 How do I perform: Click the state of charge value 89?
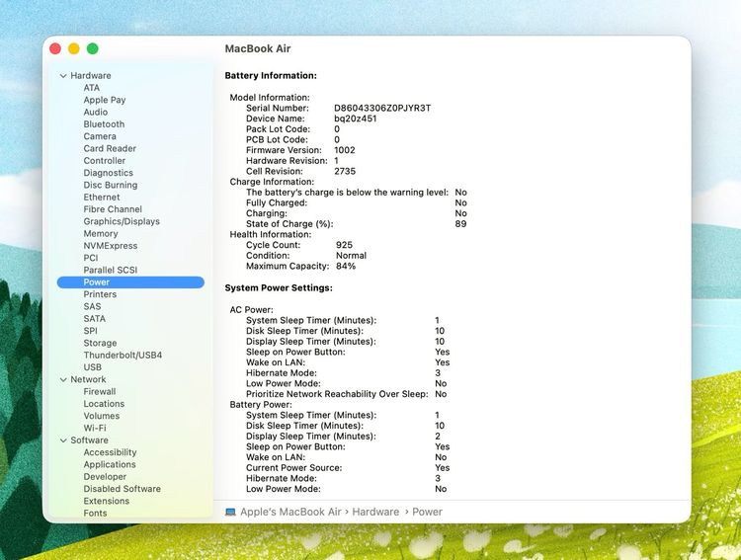tap(460, 224)
